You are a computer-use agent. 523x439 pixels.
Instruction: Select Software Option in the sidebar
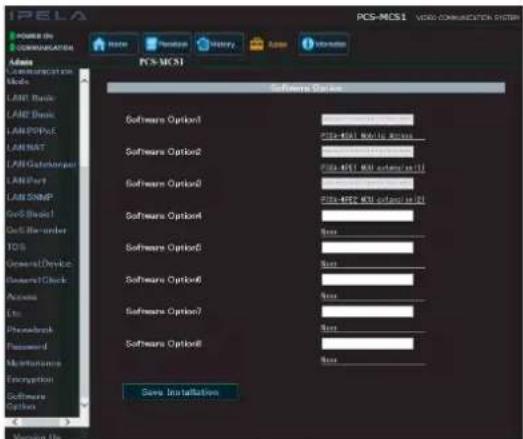point(26,401)
